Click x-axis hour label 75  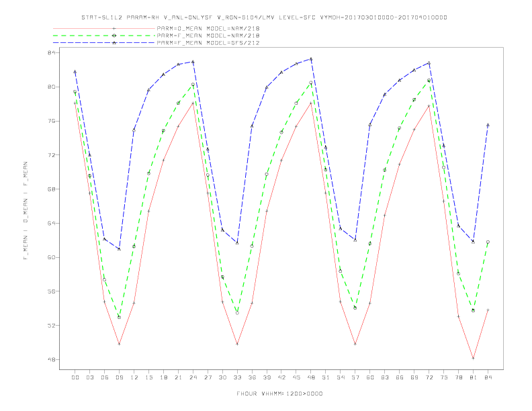point(444,377)
